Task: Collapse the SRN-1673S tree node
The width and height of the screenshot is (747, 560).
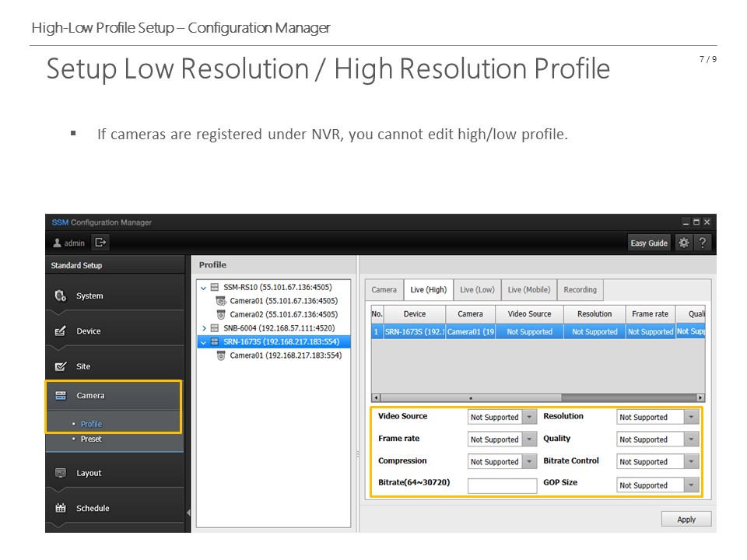Action: [x=203, y=342]
